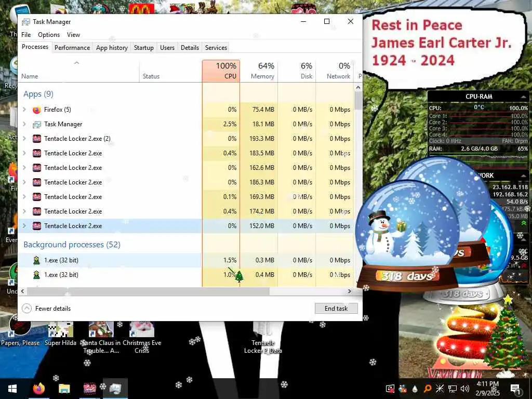
Task: Open the File menu
Action: [26, 35]
